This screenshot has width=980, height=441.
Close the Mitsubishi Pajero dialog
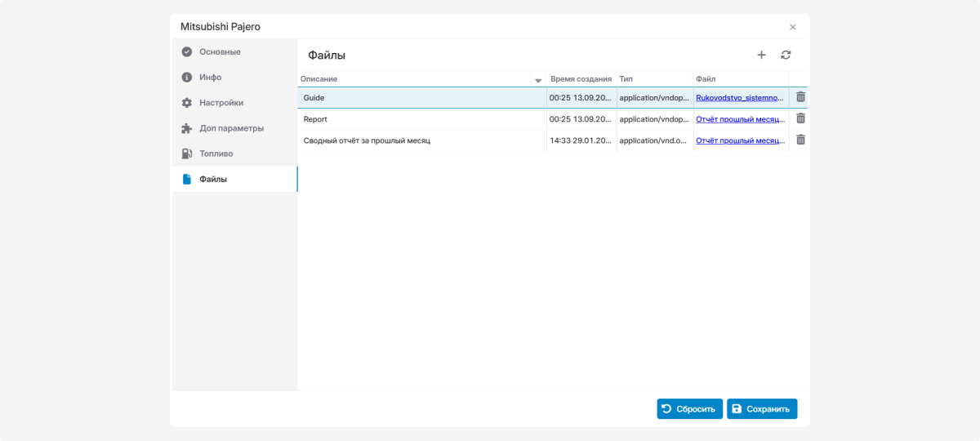pos(792,27)
